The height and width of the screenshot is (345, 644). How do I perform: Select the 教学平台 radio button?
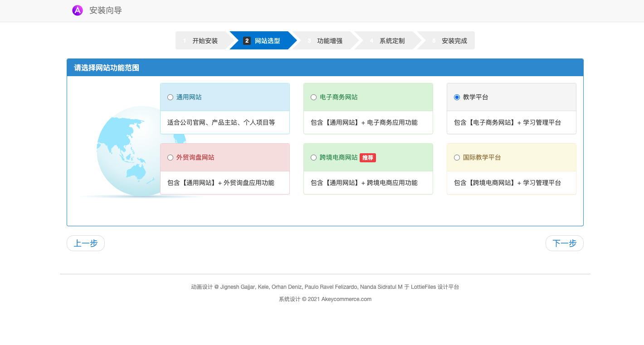[457, 97]
